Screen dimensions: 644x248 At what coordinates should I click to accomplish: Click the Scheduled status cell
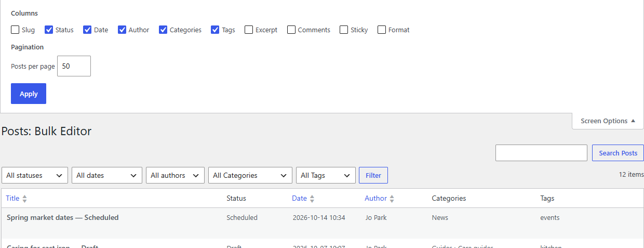point(242,217)
